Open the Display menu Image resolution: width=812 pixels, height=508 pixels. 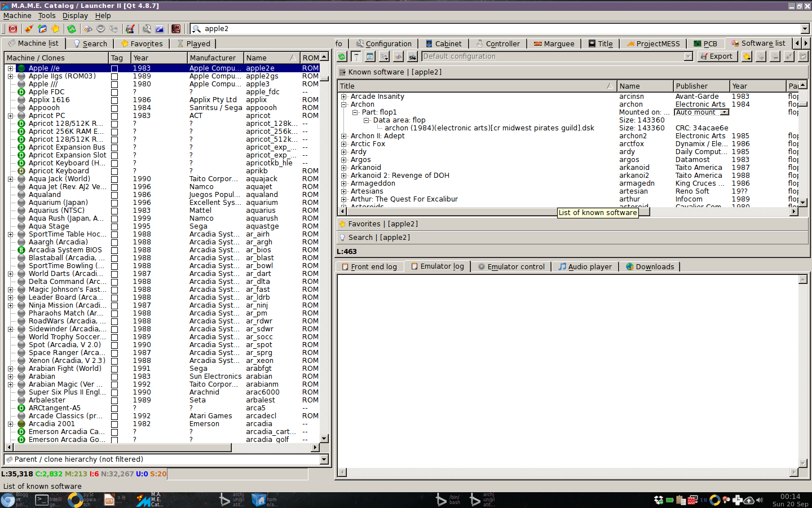click(75, 16)
